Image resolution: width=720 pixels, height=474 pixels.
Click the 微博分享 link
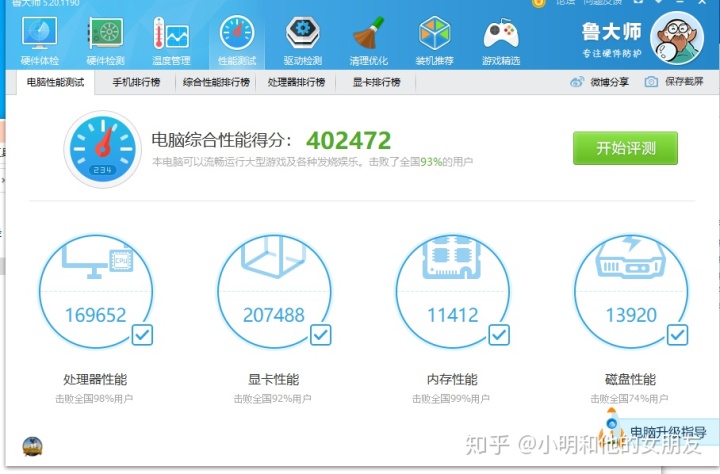(609, 82)
